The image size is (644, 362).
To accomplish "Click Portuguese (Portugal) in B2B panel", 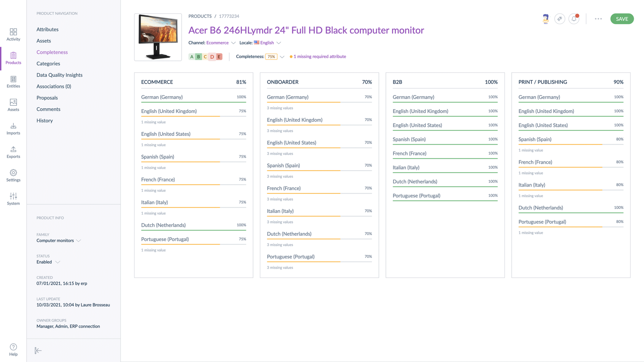I will pyautogui.click(x=416, y=196).
